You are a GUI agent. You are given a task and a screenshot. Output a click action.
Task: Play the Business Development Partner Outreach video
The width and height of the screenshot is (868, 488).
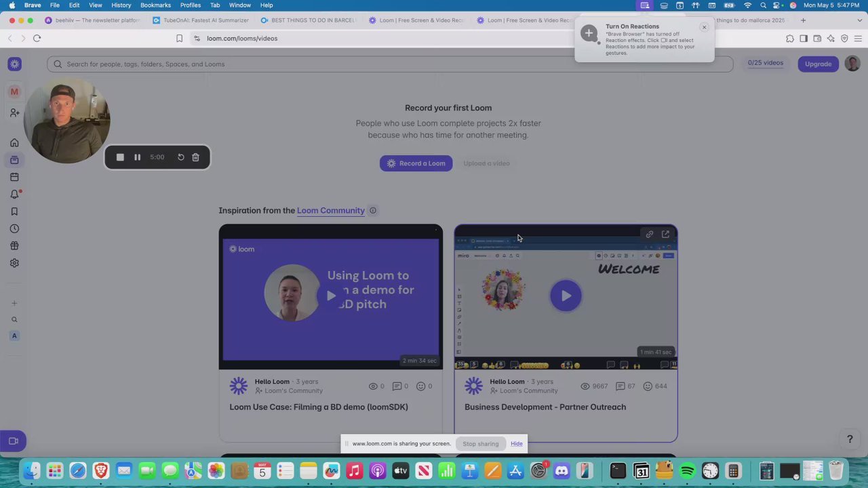566,296
